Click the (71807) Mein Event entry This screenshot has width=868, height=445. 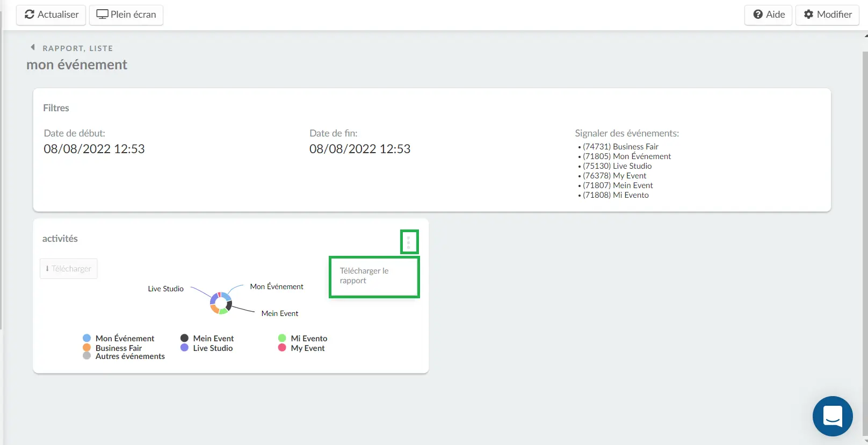(618, 185)
